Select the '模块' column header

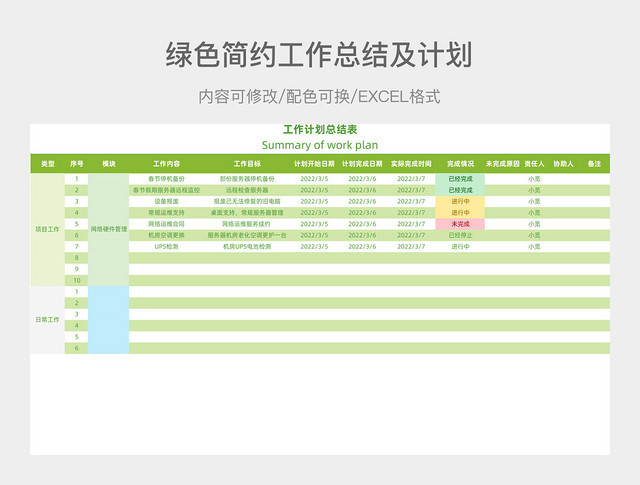109,164
